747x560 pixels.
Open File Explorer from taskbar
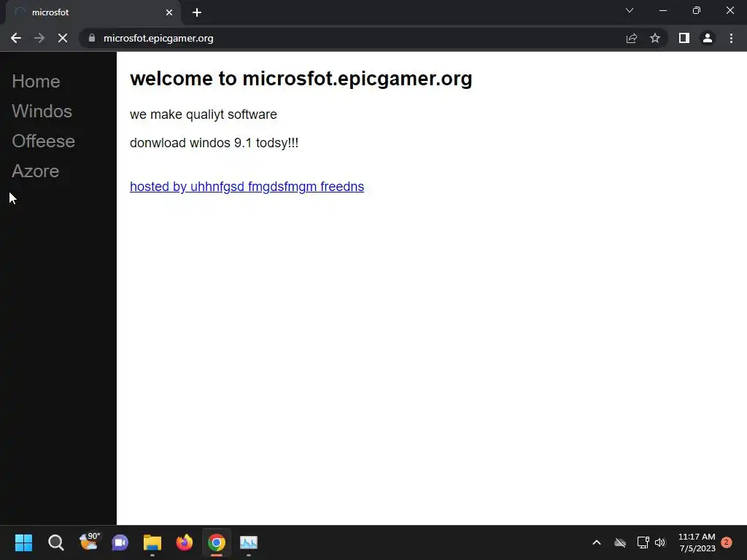152,542
